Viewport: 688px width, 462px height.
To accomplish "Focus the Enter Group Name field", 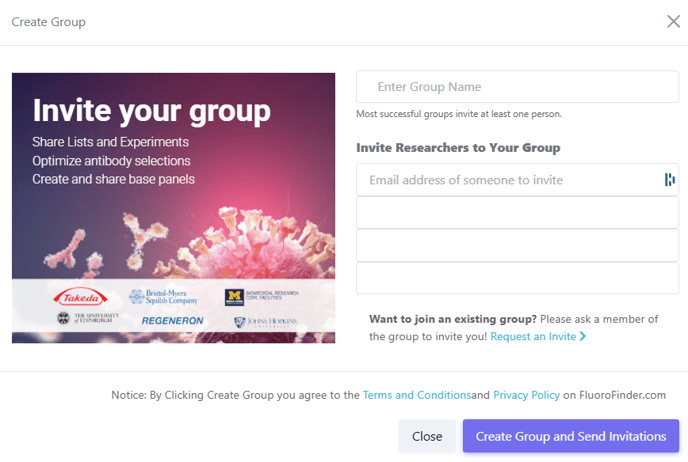I will [517, 87].
